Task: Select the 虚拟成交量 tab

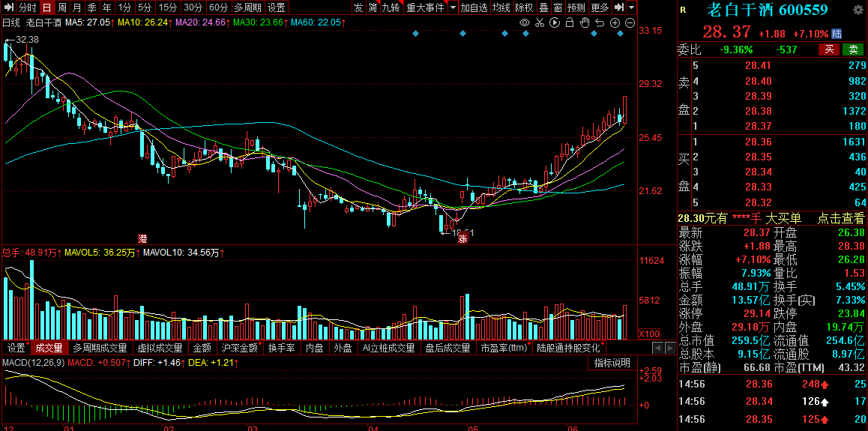Action: pyautogui.click(x=160, y=348)
